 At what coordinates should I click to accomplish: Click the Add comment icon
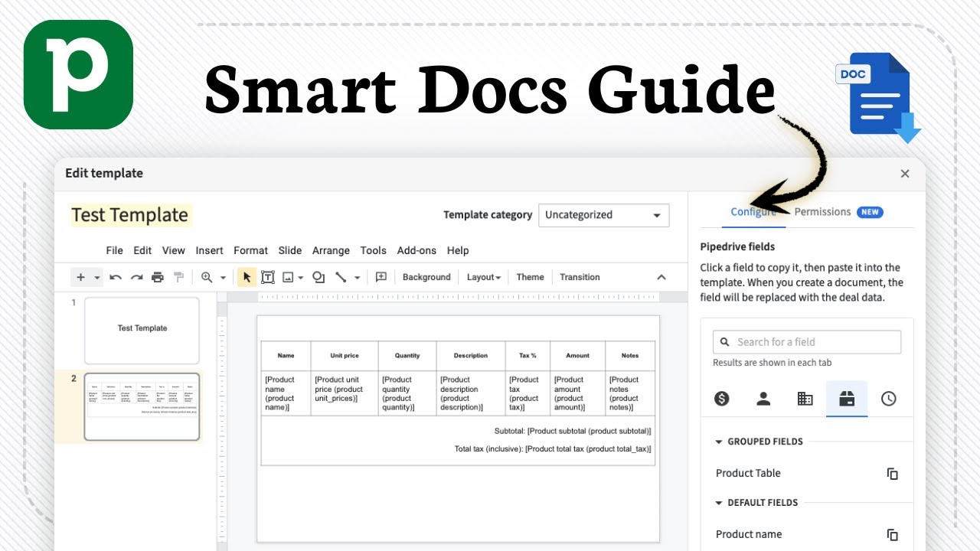[381, 277]
